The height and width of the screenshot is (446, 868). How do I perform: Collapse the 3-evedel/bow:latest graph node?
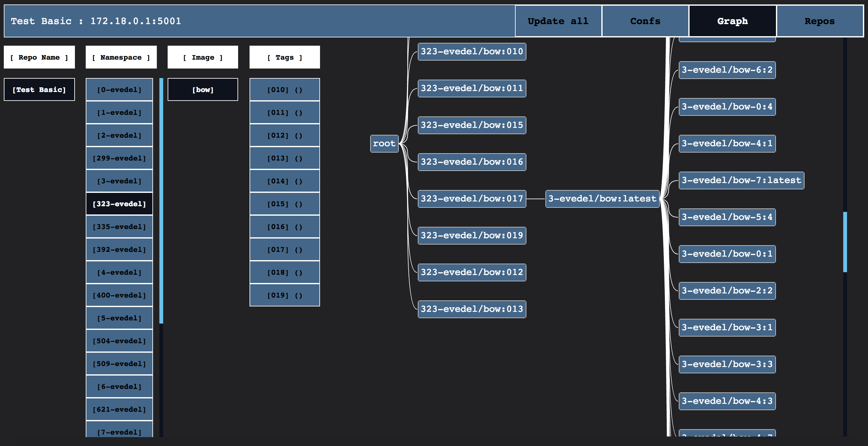[x=602, y=199]
